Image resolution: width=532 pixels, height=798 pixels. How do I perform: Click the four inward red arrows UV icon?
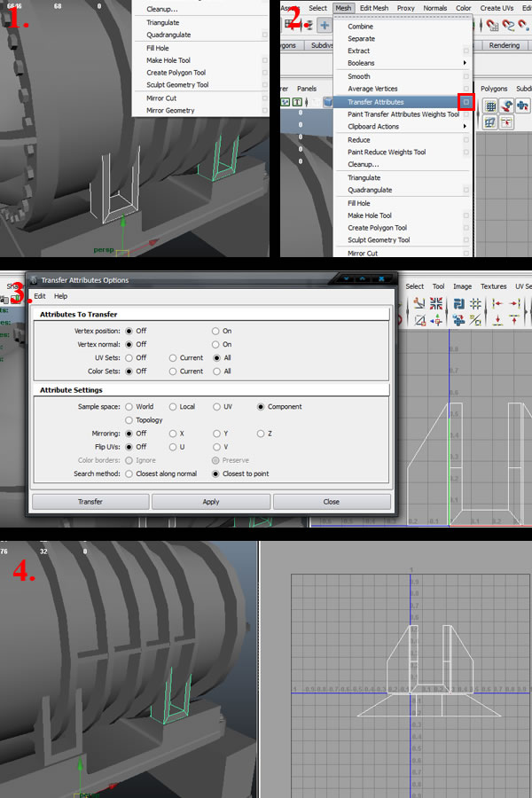tap(436, 303)
